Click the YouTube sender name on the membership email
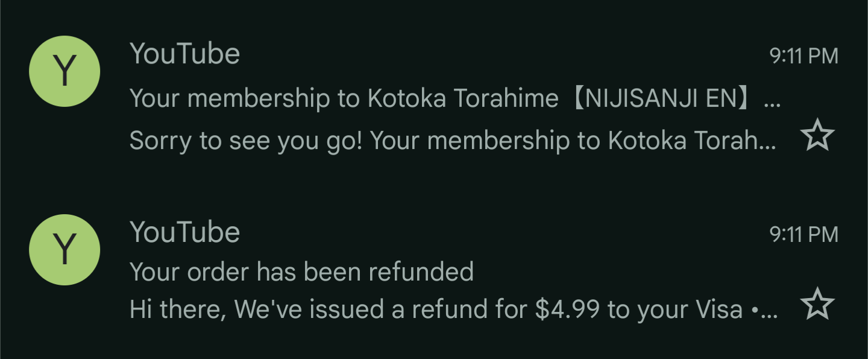Viewport: 868px width, 359px height. (184, 54)
